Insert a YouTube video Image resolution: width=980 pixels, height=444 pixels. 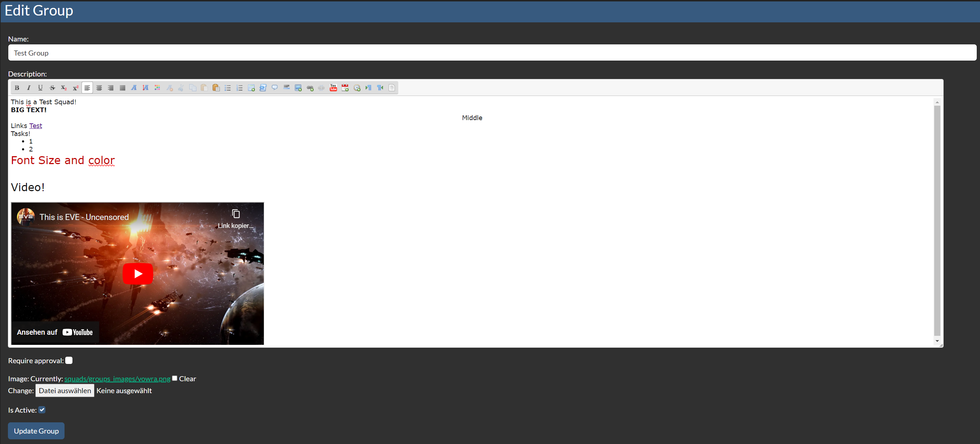point(333,88)
